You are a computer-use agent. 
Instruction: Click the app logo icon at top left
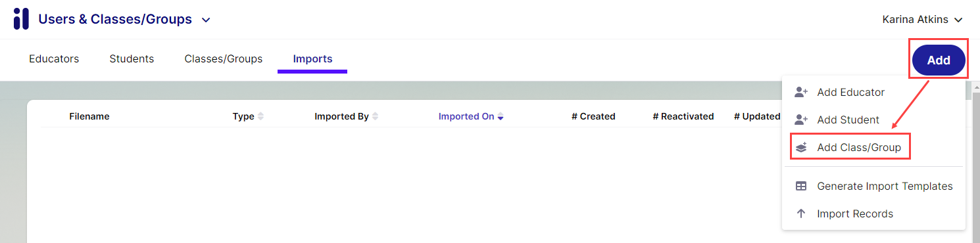[21, 19]
